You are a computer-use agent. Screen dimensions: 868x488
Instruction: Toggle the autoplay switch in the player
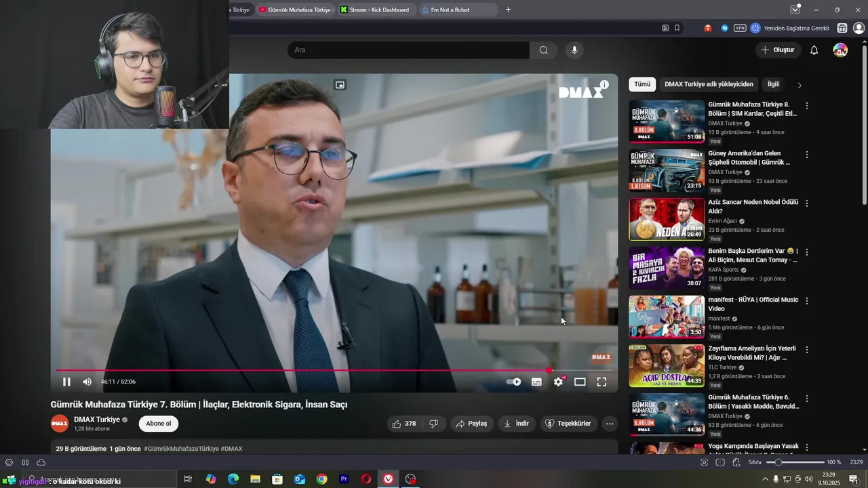[514, 382]
